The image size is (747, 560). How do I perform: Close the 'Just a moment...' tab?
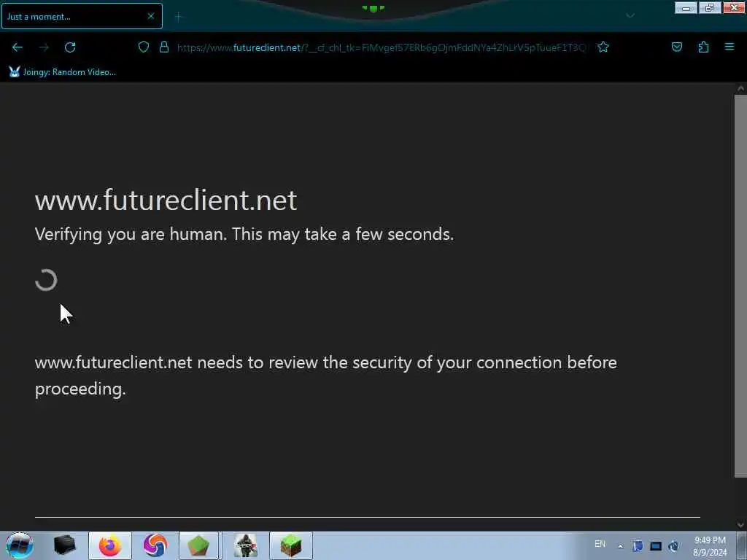click(x=150, y=16)
